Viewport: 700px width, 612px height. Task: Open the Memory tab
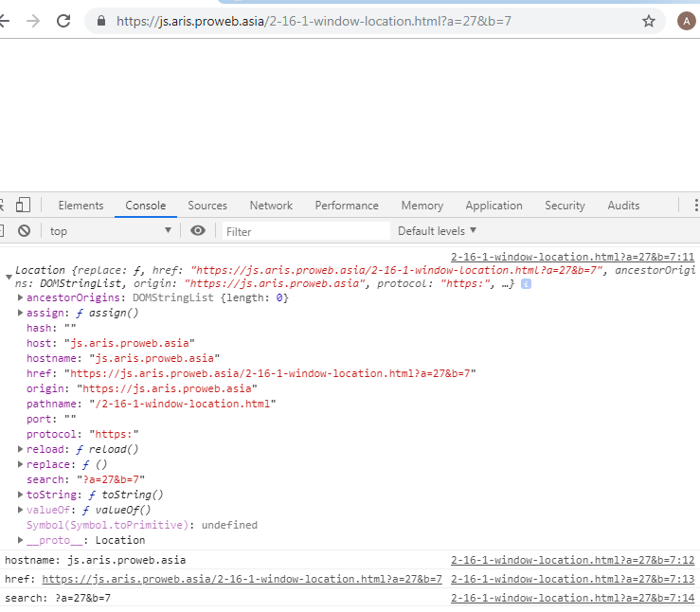(x=422, y=206)
